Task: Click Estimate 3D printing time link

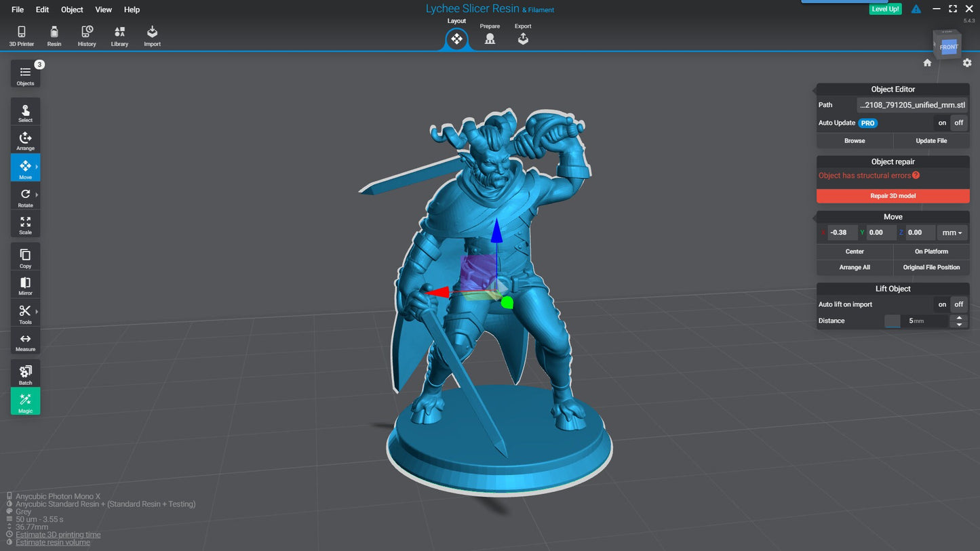Action: [x=58, y=535]
